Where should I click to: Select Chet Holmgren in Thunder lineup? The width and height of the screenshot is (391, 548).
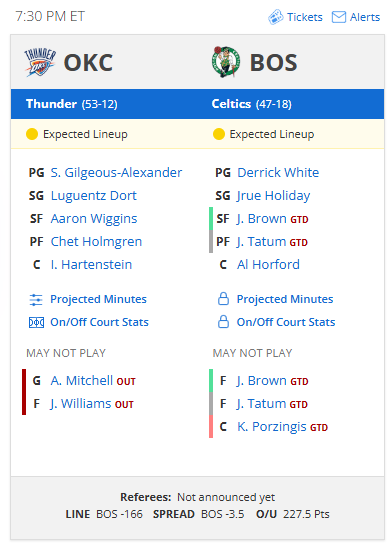click(x=96, y=241)
